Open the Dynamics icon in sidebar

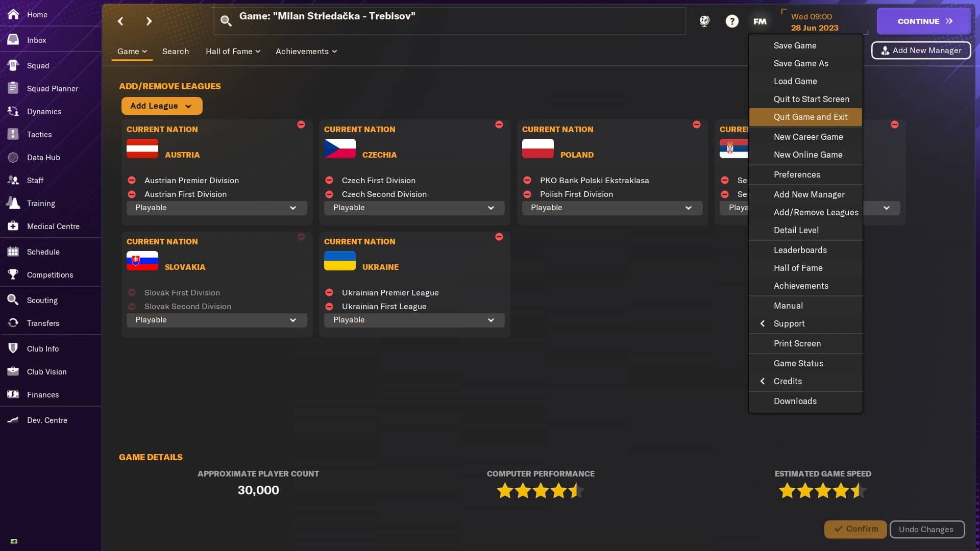pos(13,111)
